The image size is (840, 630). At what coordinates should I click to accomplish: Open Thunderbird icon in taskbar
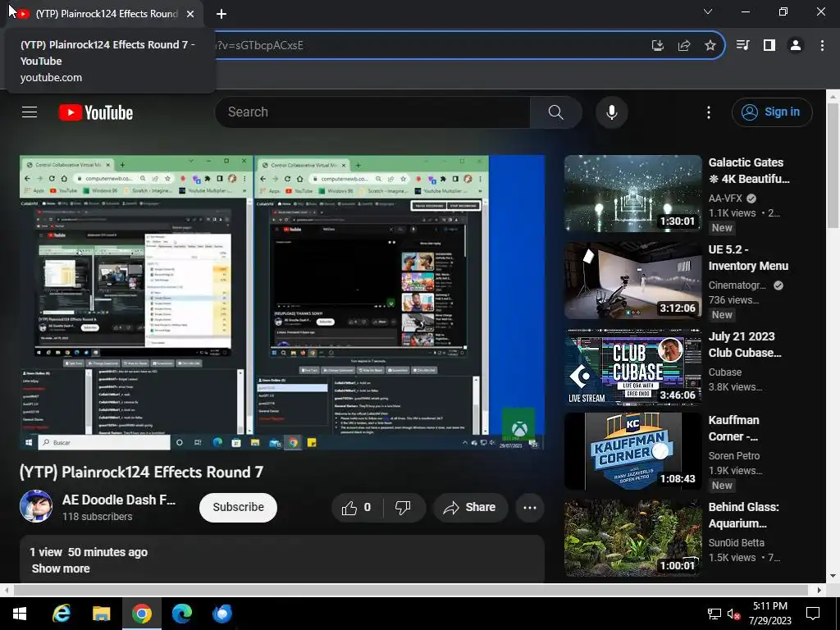tap(221, 614)
